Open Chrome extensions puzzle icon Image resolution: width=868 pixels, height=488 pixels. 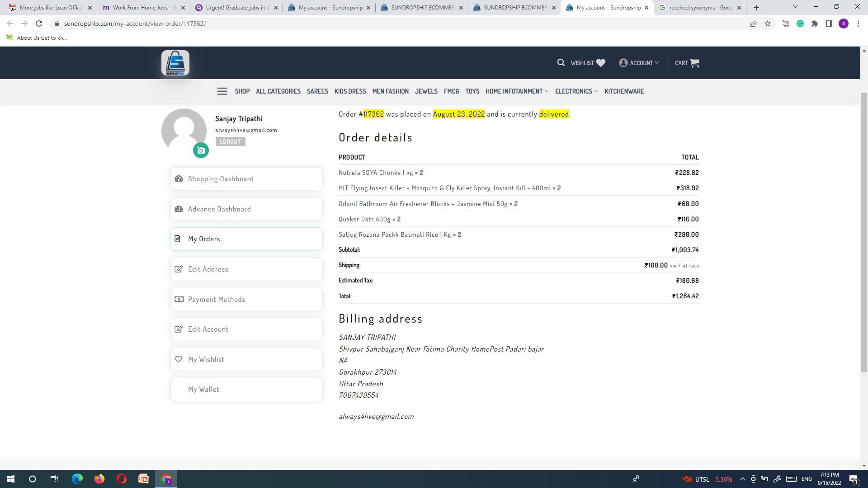(x=815, y=23)
